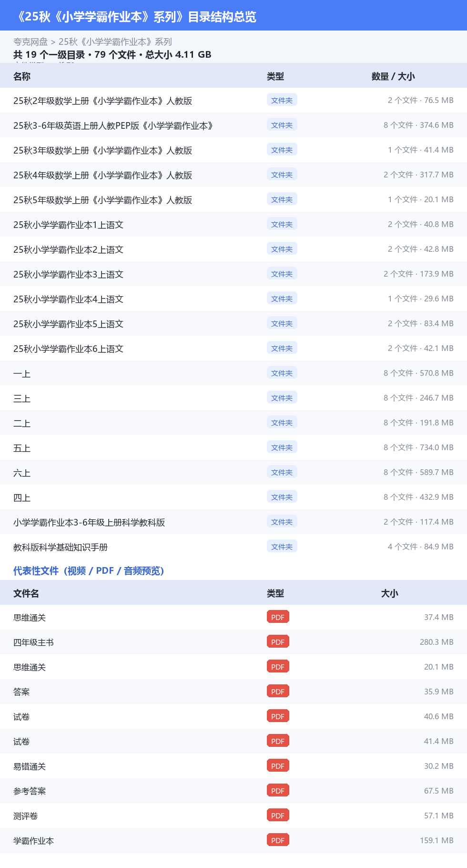The height and width of the screenshot is (868, 467).
Task: Open file 学霸作业本
Action: (x=33, y=841)
